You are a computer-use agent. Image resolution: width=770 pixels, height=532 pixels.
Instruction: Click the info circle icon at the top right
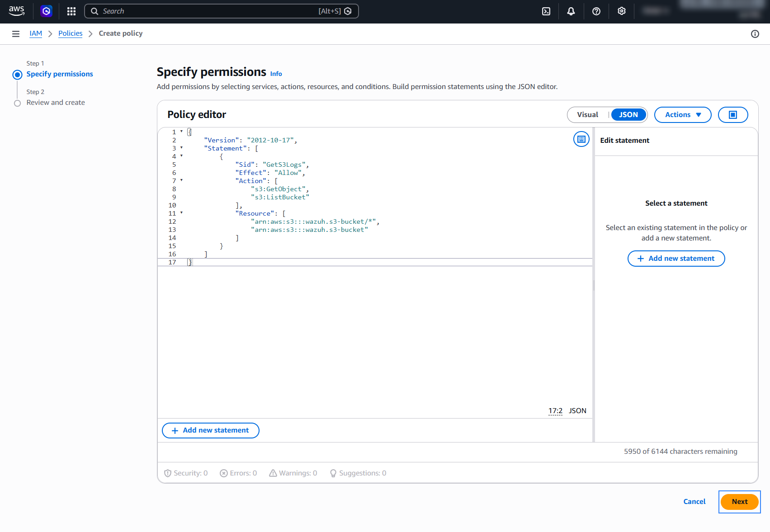pos(755,34)
